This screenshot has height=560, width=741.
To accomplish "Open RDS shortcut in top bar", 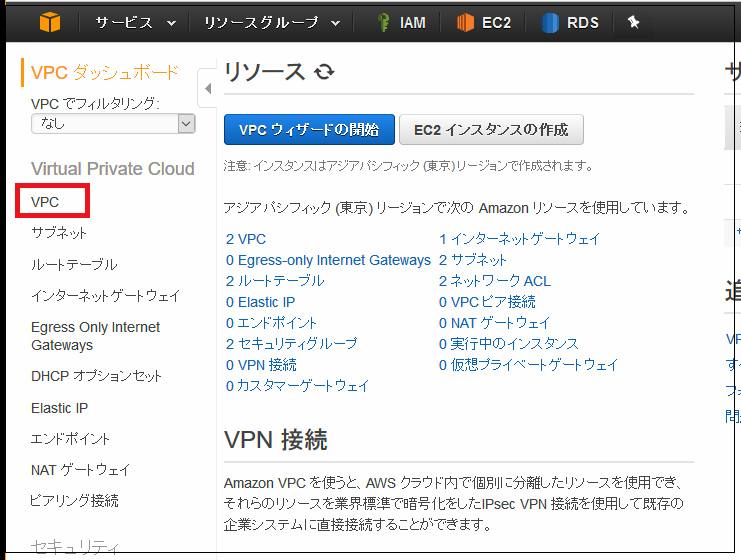I will pos(570,22).
